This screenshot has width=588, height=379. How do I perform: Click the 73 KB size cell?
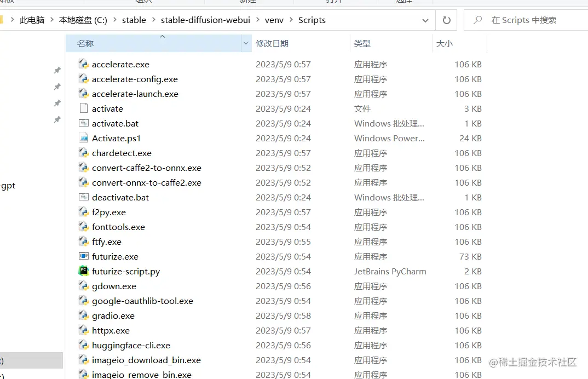[x=470, y=257]
